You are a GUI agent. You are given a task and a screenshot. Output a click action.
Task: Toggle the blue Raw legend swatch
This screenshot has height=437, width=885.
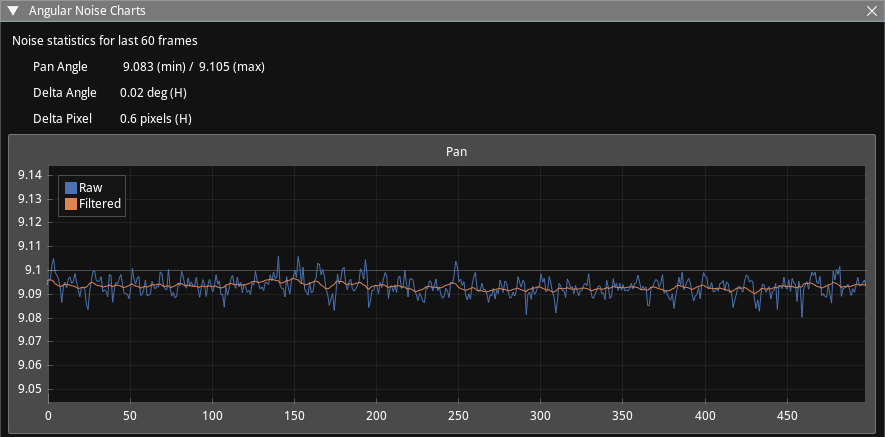tap(71, 188)
